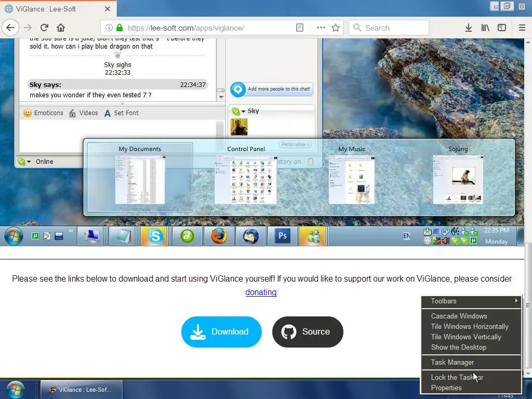Click EN language indicator in pictured tray
Viewport: 532px width, 399px height.
pos(406,236)
